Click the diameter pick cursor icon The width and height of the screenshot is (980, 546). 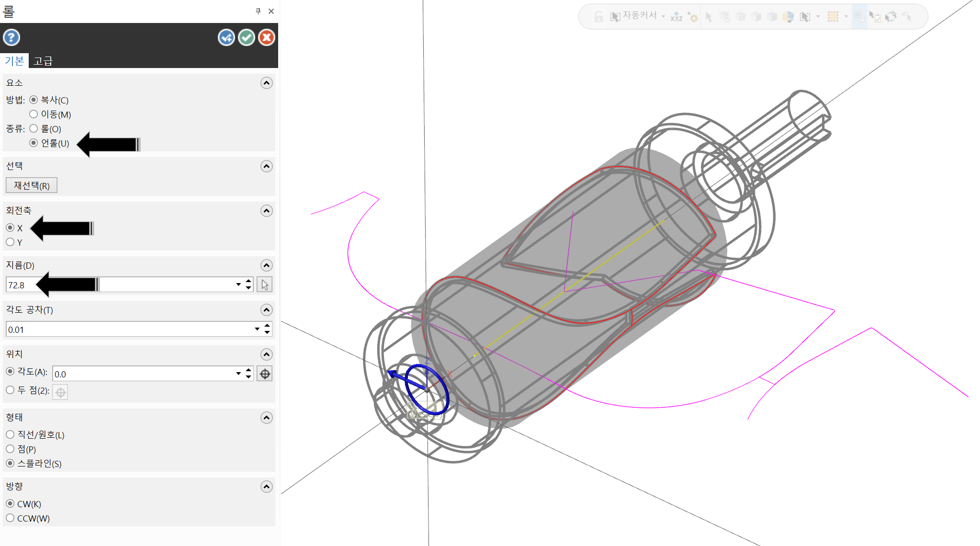(265, 284)
